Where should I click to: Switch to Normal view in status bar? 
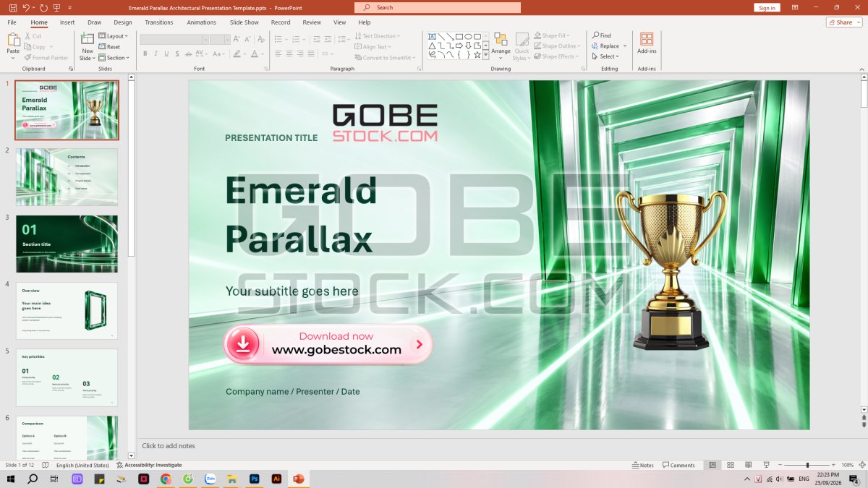712,465
